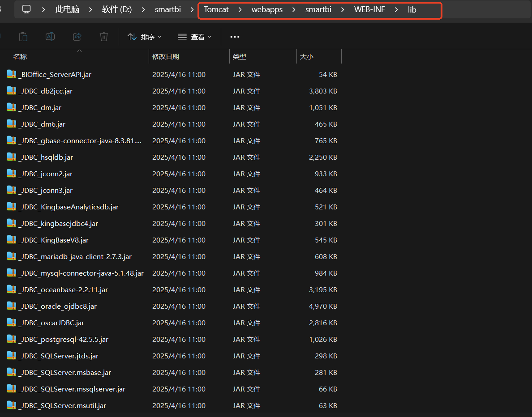Click file name _JDBC_SQLServer.msutil.jar

pos(62,406)
